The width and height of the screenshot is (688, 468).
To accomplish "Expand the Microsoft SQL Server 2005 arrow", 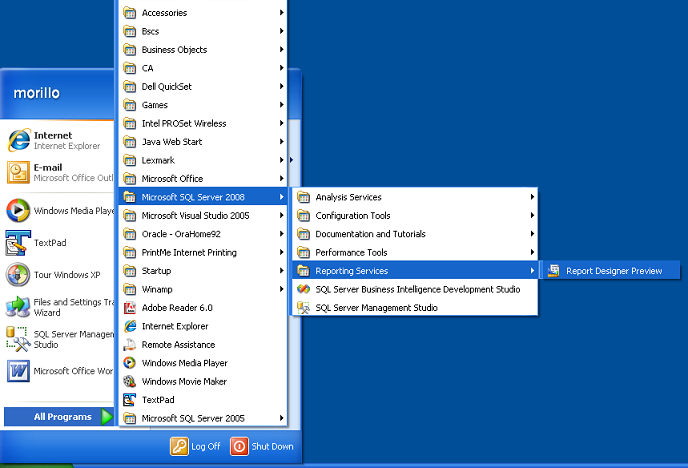I will tap(282, 418).
